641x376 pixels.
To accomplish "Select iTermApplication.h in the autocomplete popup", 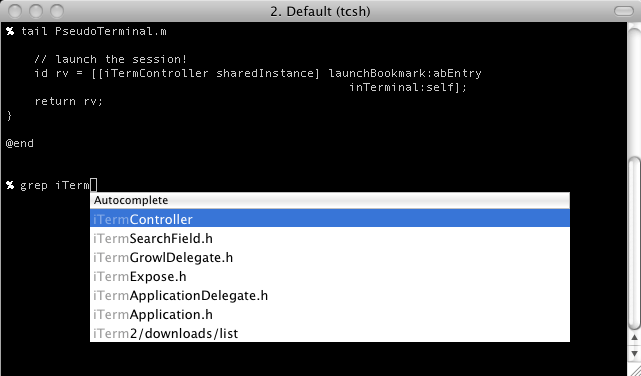I will pyautogui.click(x=329, y=314).
